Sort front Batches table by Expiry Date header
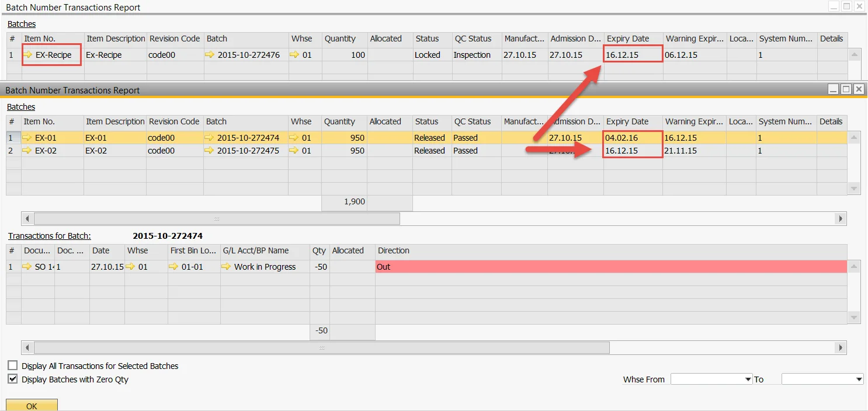Screen dimensions: 868x411 633,121
